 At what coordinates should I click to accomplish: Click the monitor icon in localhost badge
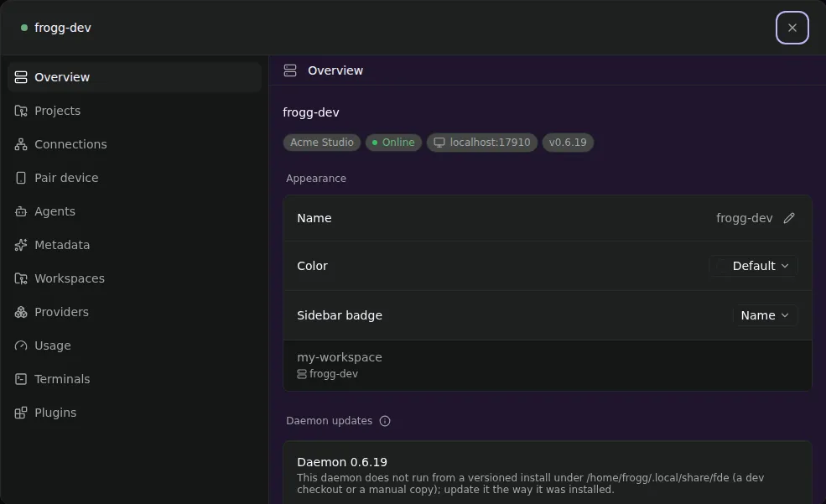click(439, 143)
